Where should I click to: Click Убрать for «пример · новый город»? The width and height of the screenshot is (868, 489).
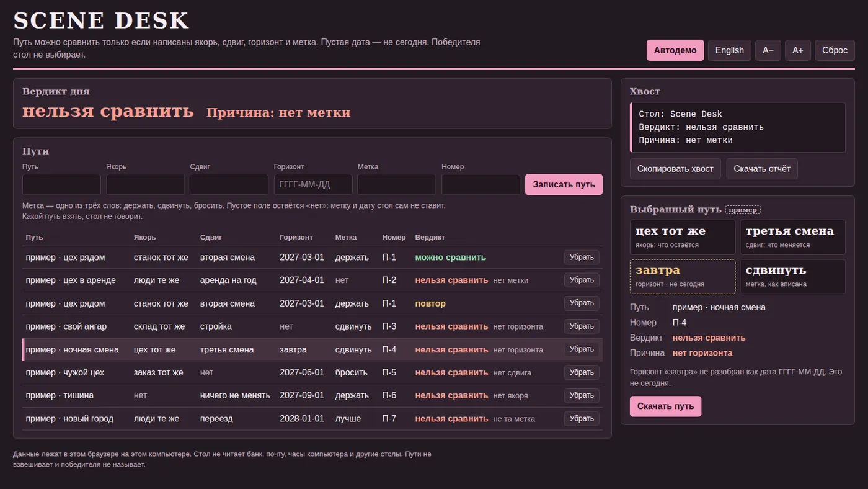coord(582,419)
